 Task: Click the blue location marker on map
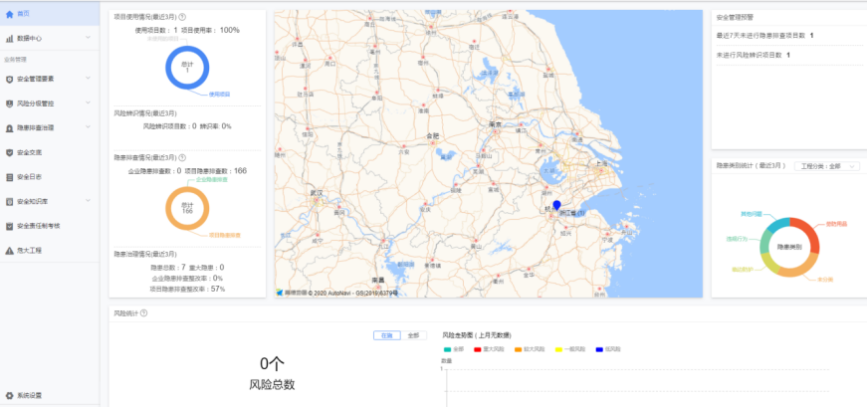pyautogui.click(x=556, y=205)
